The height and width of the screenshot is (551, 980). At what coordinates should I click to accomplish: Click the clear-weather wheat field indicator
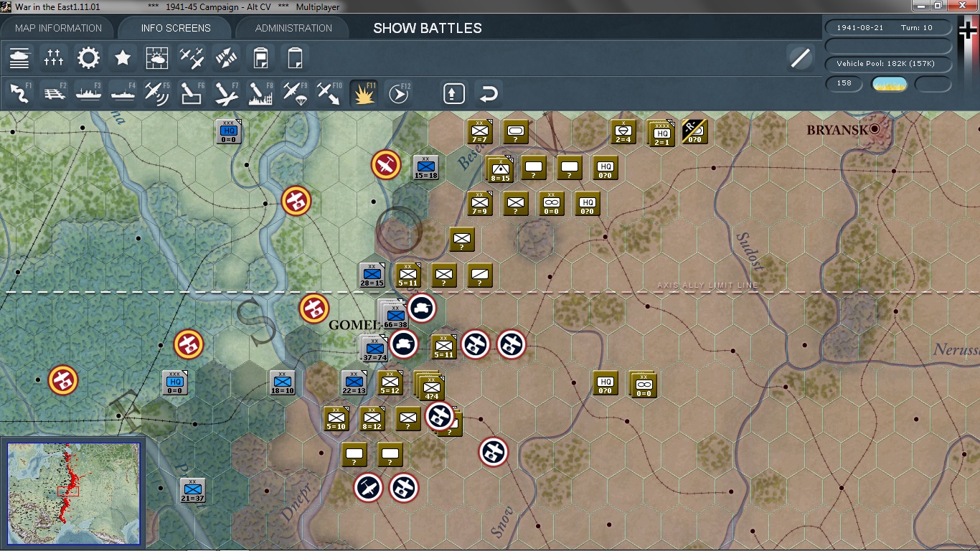[x=889, y=83]
